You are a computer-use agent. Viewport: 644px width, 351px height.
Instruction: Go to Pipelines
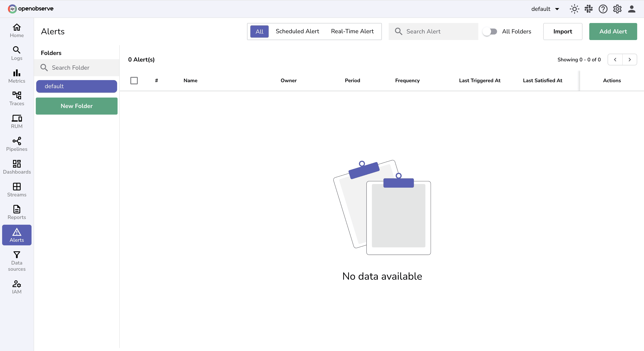(16, 144)
